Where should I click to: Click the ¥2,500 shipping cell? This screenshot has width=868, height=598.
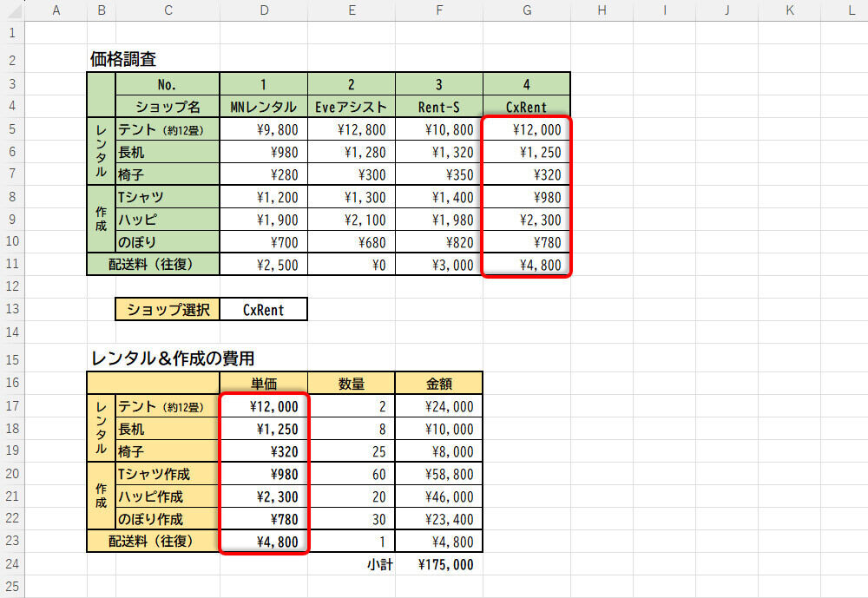click(264, 264)
